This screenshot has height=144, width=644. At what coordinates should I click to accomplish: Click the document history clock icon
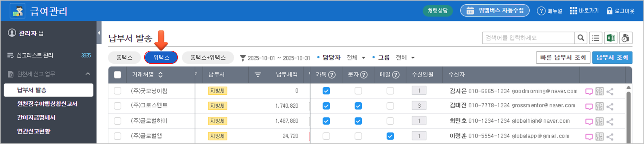point(625,38)
